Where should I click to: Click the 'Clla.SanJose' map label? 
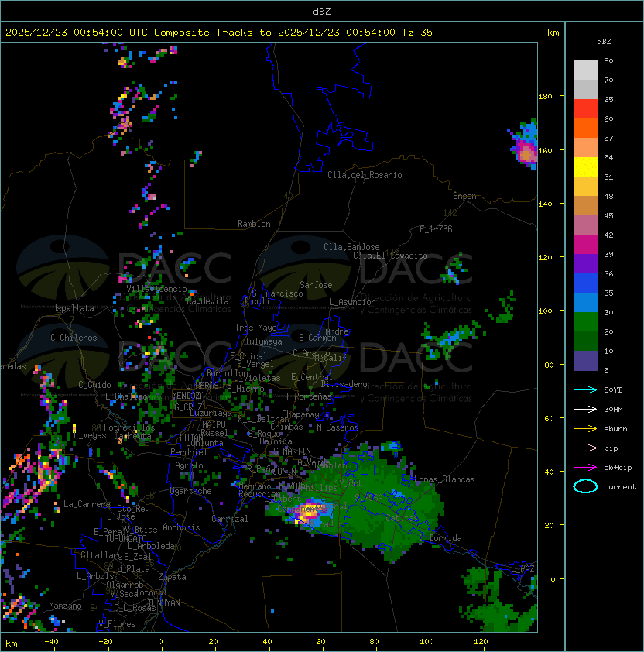click(x=351, y=247)
